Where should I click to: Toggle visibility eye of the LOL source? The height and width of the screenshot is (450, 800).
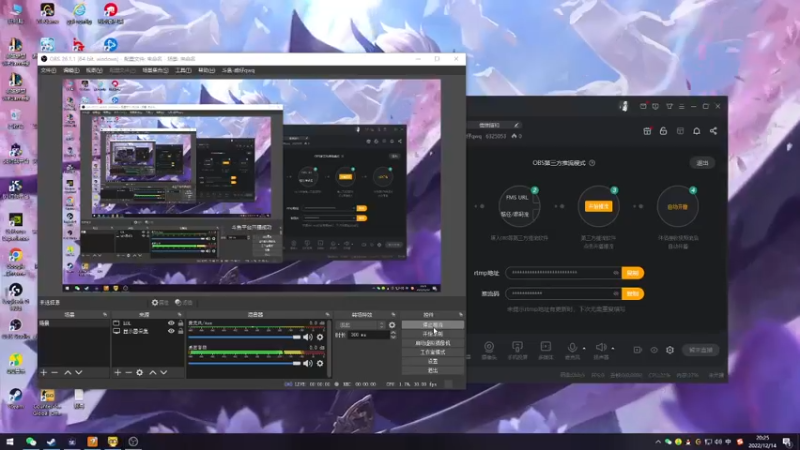171,323
